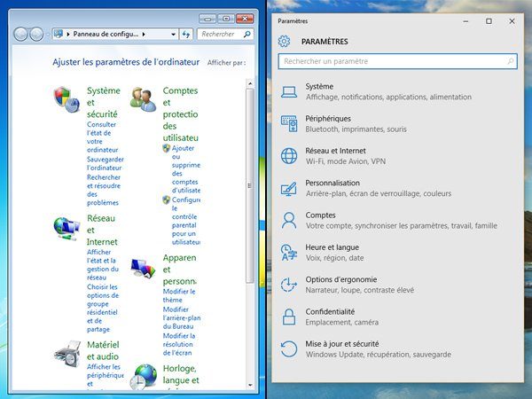Image resolution: width=532 pixels, height=399 pixels.
Task: Click the Apparence et personnalisation icon
Action: (143, 269)
